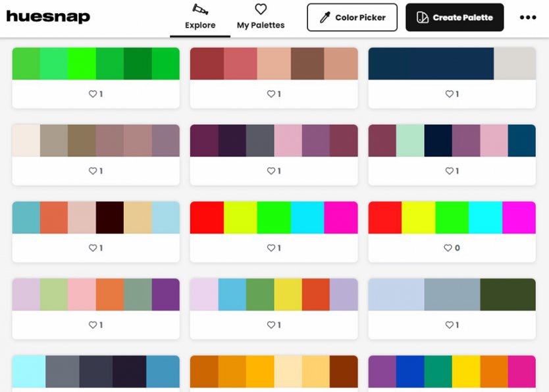Like the all-green shades palette
The width and height of the screenshot is (549, 392).
pos(92,94)
